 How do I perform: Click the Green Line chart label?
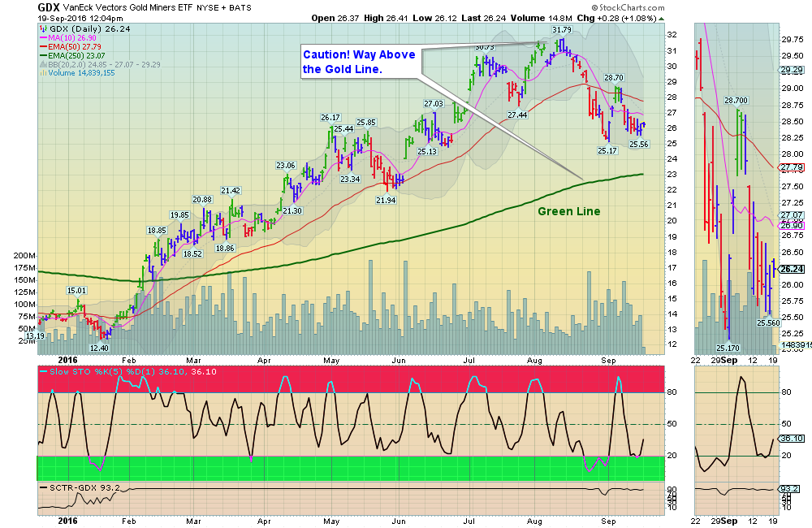point(568,211)
